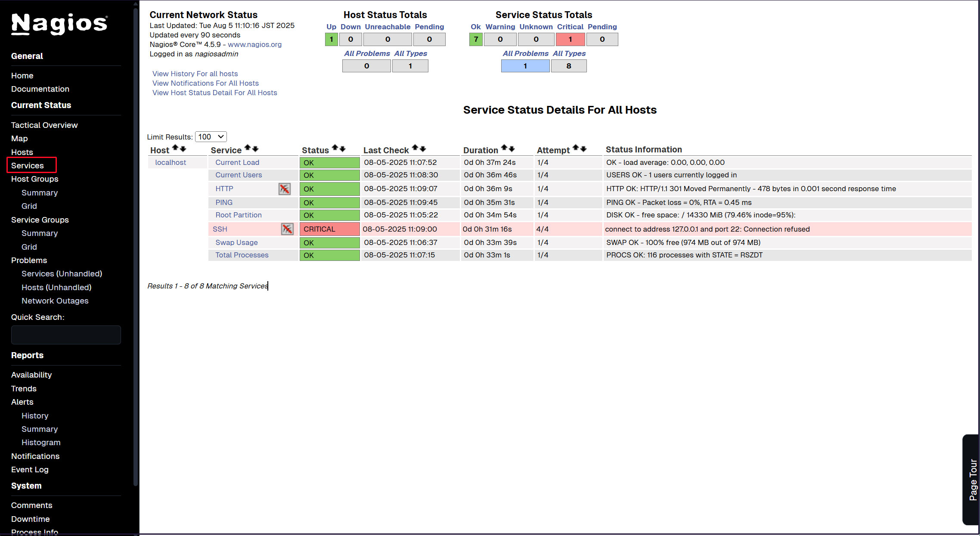The height and width of the screenshot is (536, 980).
Task: Go to Tactical Overview
Action: 44,125
